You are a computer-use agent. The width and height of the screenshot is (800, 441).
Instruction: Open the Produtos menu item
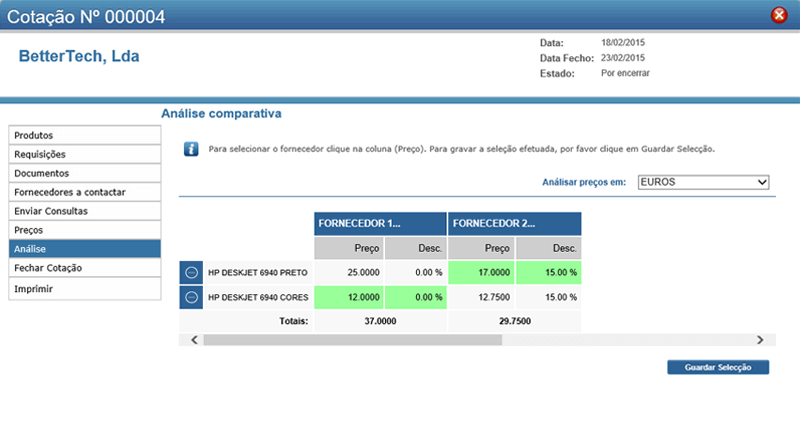click(x=85, y=135)
